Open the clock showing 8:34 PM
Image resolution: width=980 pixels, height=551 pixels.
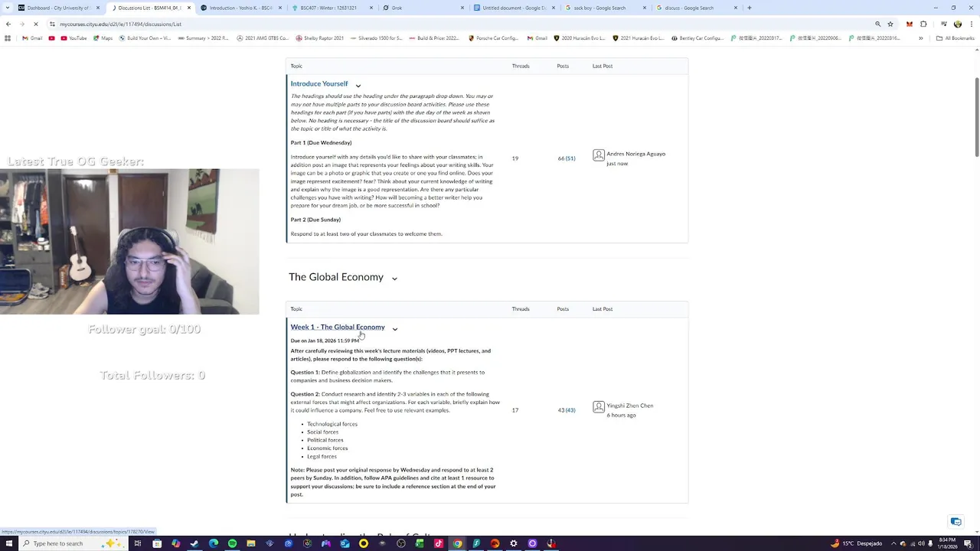click(948, 543)
